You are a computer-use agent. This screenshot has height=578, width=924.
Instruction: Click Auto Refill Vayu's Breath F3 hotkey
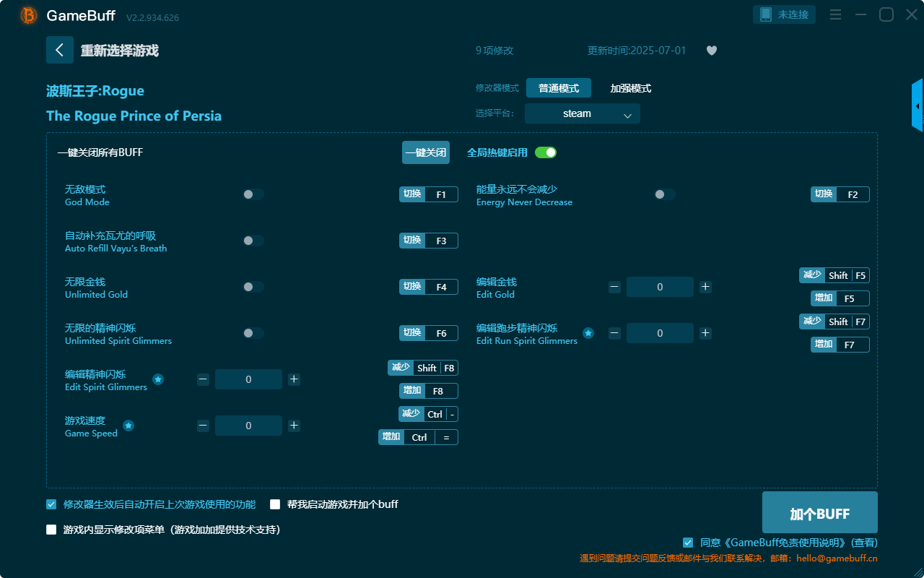(429, 241)
